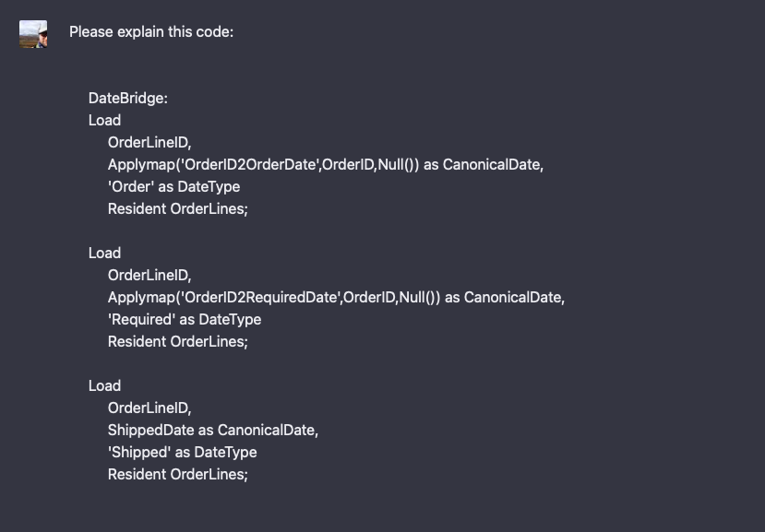
Task: Click the user avatar thumbnail
Action: 33,33
